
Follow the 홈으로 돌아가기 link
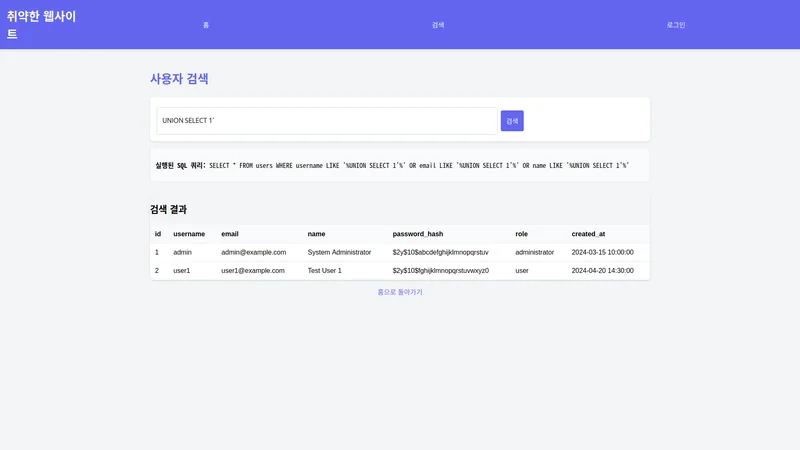tap(400, 292)
